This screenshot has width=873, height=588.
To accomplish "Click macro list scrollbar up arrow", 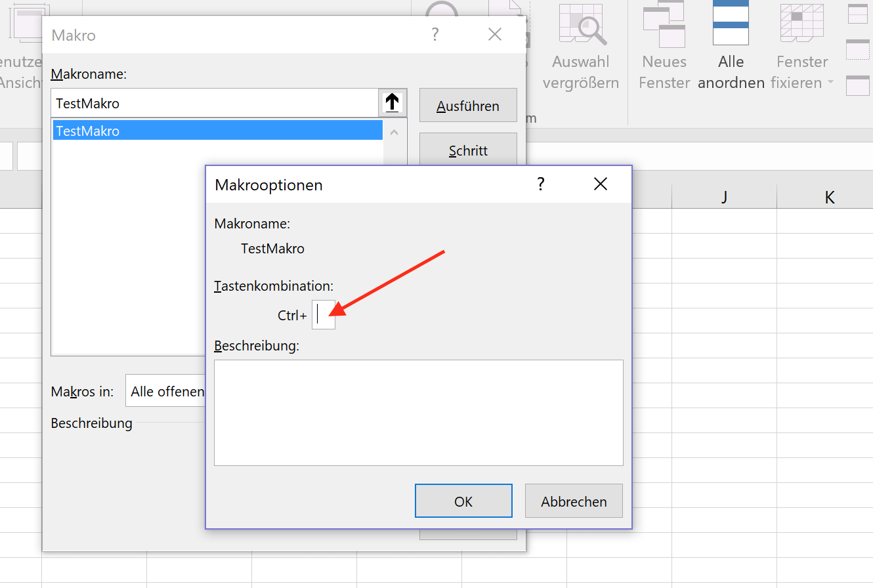I will click(x=394, y=132).
